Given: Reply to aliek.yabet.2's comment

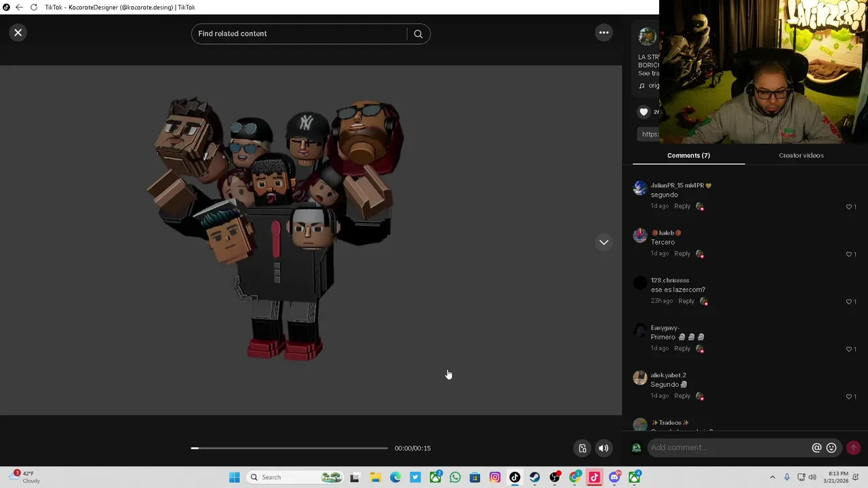Looking at the screenshot, I should point(682,396).
